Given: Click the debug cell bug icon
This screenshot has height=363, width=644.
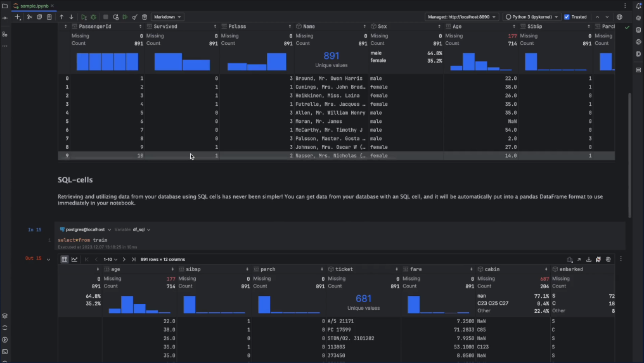Looking at the screenshot, I should click(94, 17).
